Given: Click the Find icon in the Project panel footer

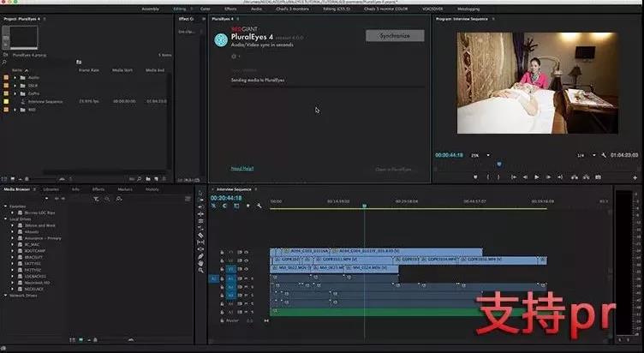Looking at the screenshot, I should click(x=140, y=179).
